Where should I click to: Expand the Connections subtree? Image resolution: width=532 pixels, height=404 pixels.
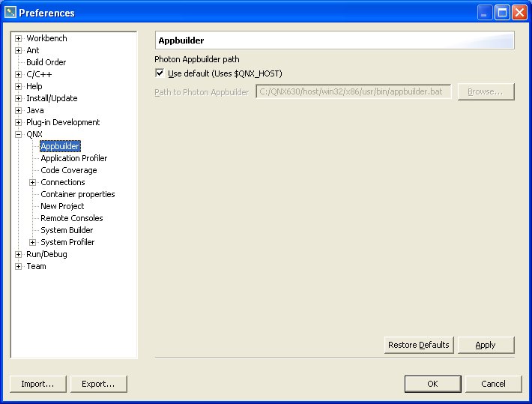[33, 182]
